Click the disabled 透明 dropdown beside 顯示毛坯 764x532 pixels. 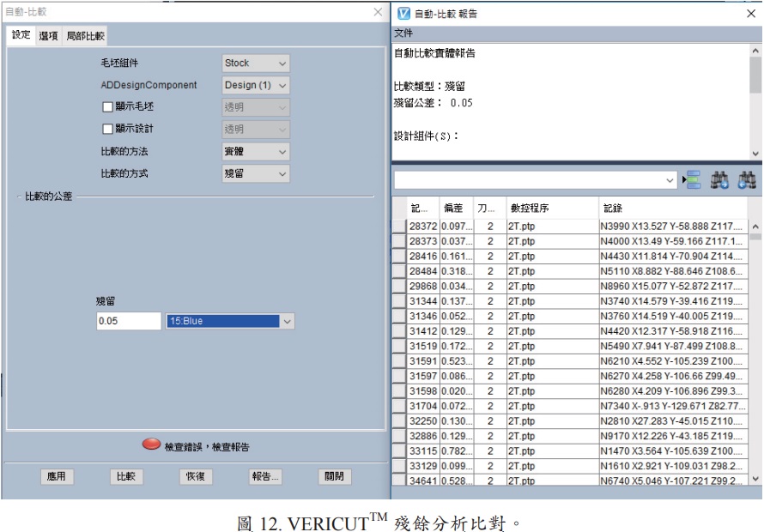point(256,107)
